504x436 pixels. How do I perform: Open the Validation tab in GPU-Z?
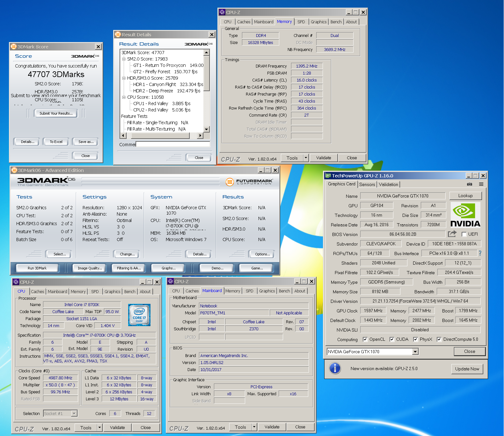pos(388,184)
